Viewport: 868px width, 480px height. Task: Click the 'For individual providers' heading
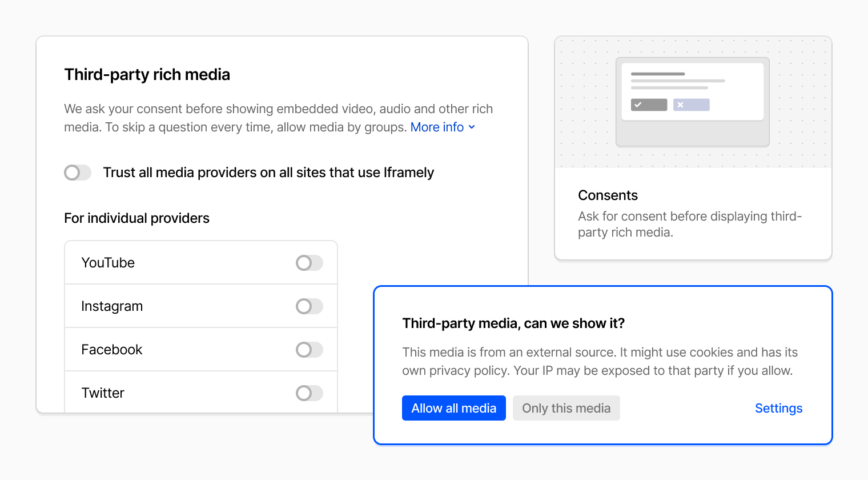point(136,218)
